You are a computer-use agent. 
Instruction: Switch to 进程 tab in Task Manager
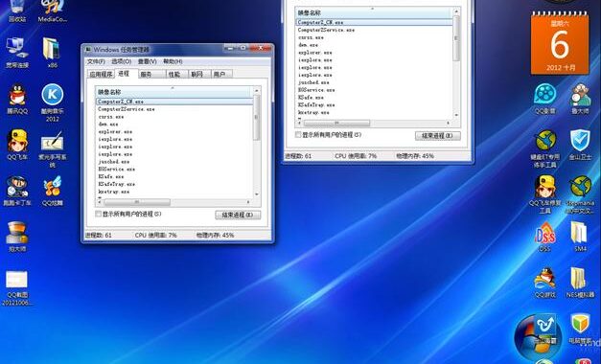click(125, 74)
